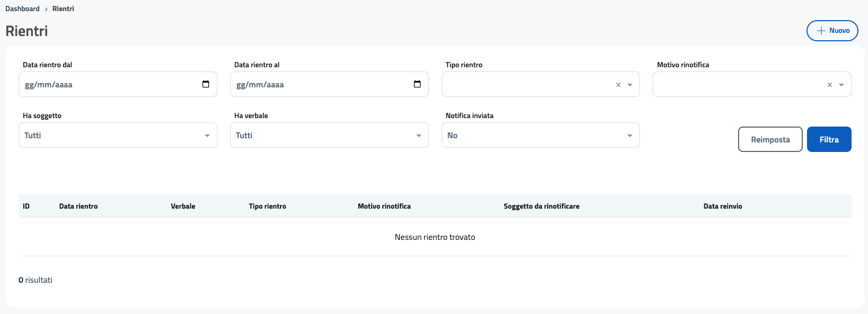868x314 pixels.
Task: Click the Verbale column header
Action: pos(183,207)
